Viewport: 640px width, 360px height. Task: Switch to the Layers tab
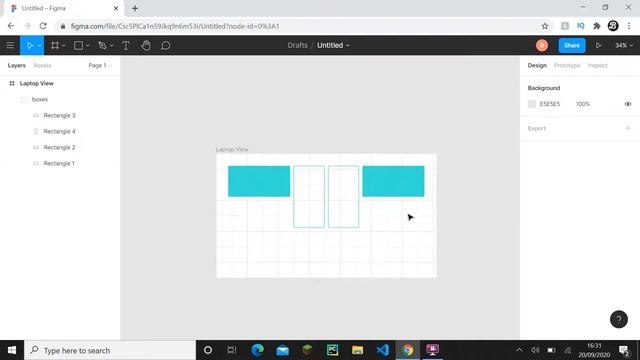[x=16, y=65]
